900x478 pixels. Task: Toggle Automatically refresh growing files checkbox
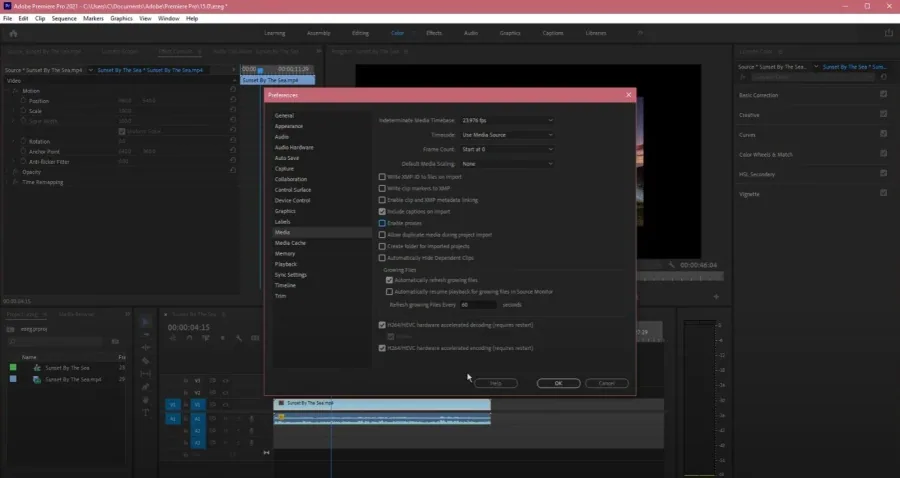pos(389,280)
